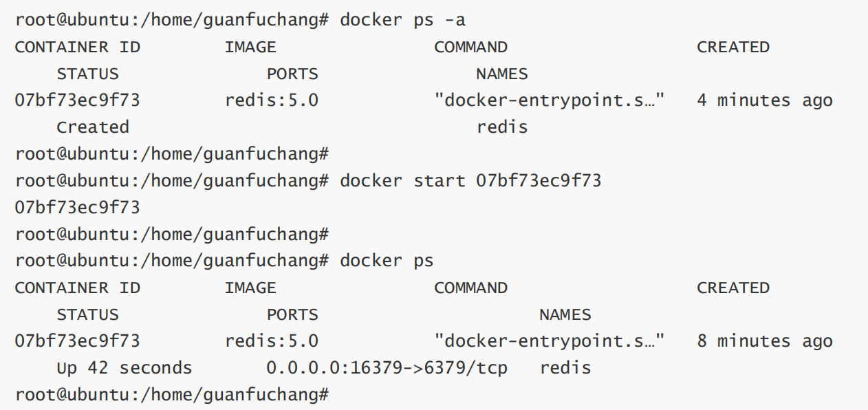The height and width of the screenshot is (410, 868).
Task: Click the redis name on the "Created" status line
Action: (502, 127)
